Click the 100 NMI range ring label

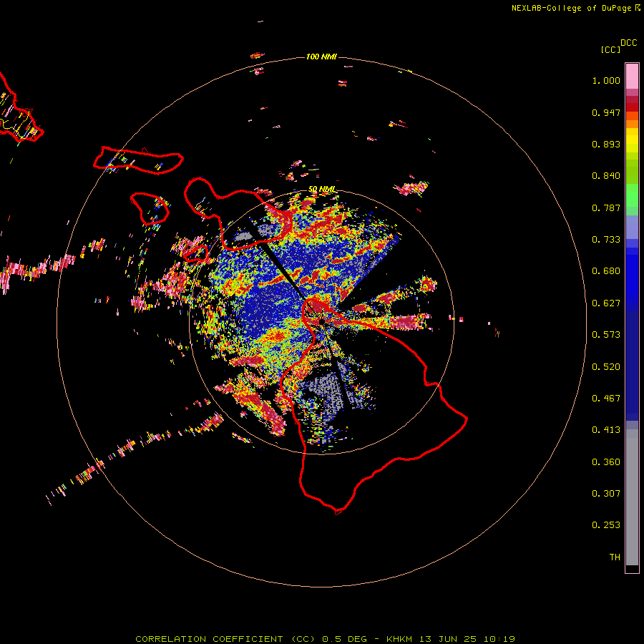[321, 57]
